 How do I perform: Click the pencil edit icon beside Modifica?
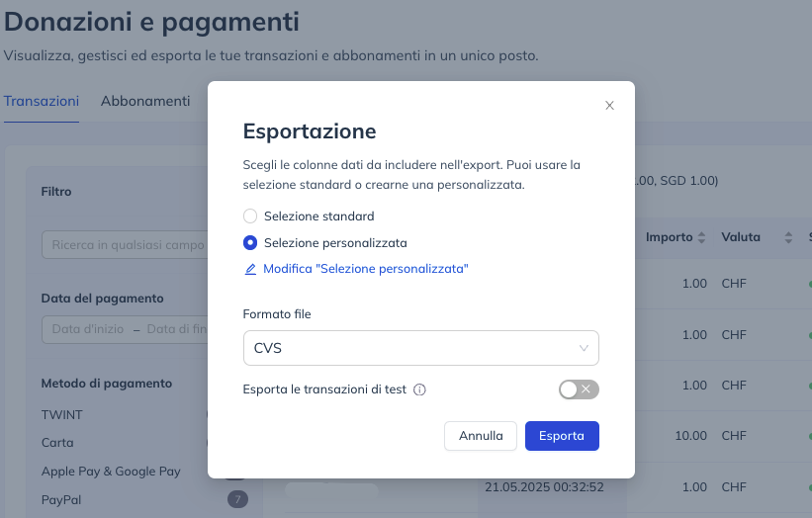250,269
